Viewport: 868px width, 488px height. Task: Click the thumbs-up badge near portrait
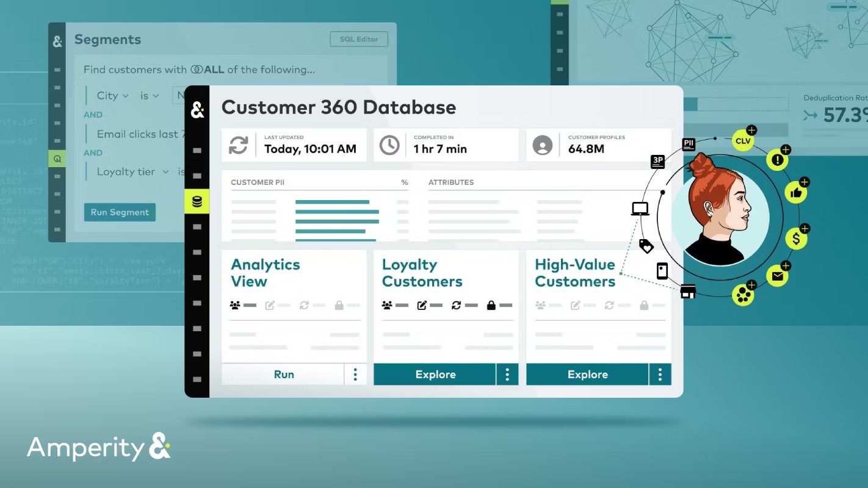coord(796,192)
